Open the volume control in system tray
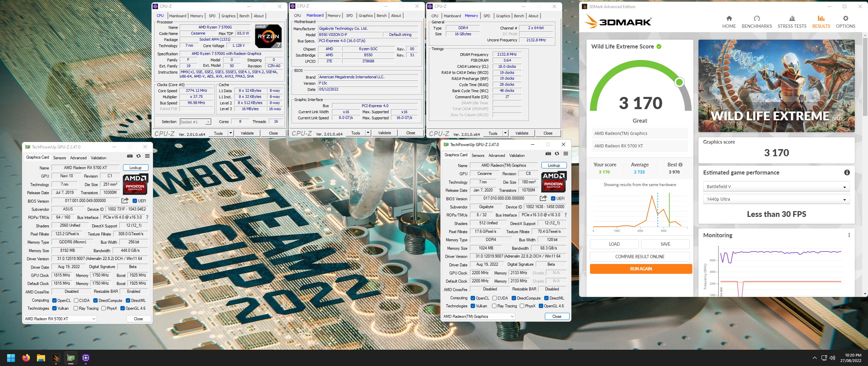The image size is (868, 366). point(832,358)
